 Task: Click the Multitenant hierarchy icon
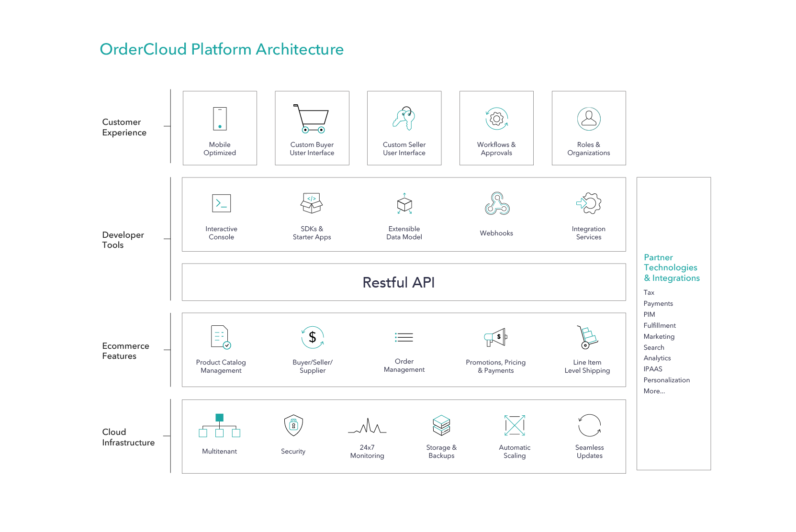click(x=220, y=425)
